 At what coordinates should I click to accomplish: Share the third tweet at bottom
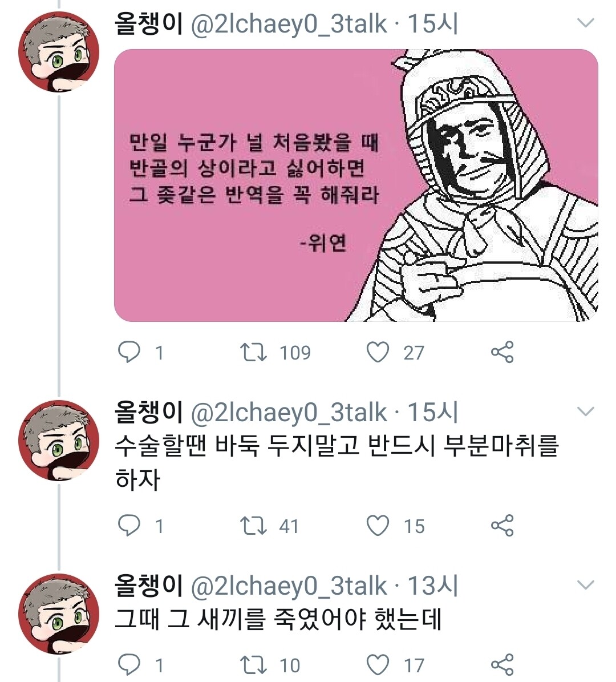tap(502, 664)
